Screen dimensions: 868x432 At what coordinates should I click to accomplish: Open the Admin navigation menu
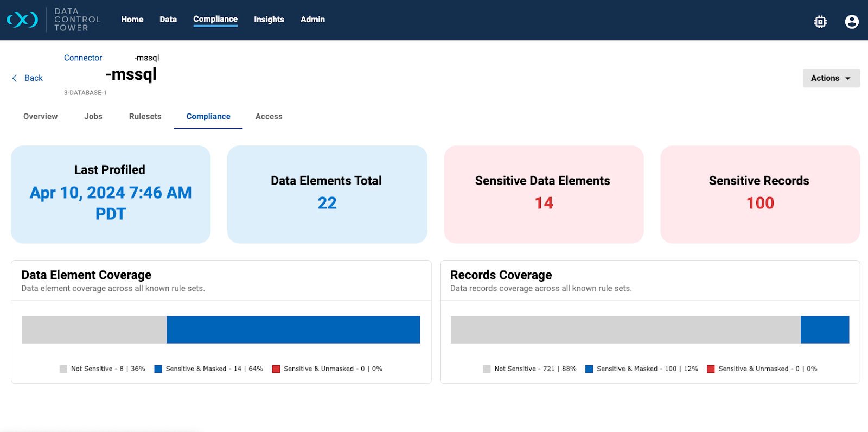click(312, 20)
